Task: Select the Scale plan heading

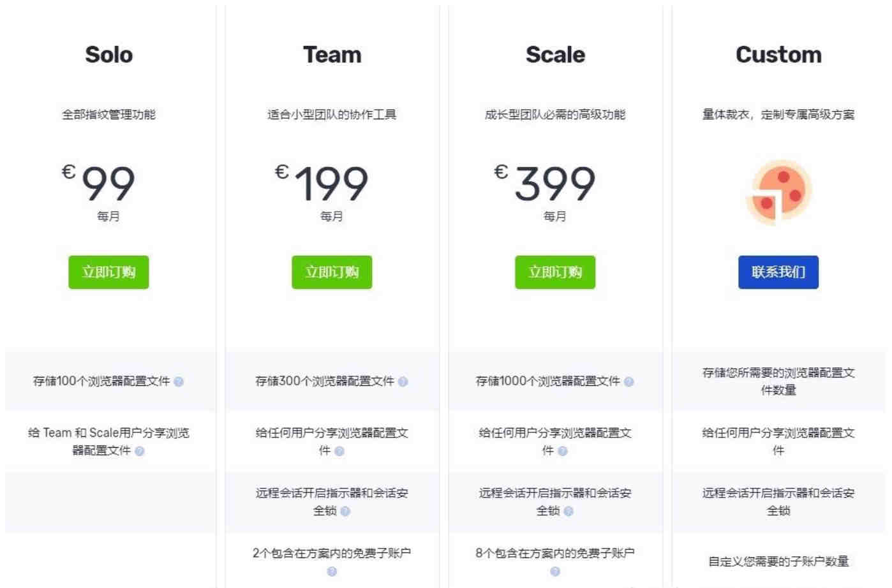Action: (x=555, y=55)
